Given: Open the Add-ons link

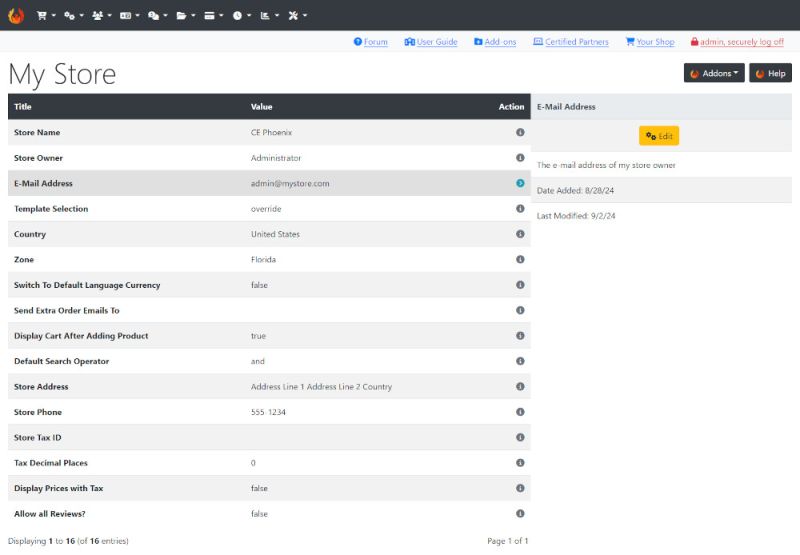Looking at the screenshot, I should coord(495,42).
